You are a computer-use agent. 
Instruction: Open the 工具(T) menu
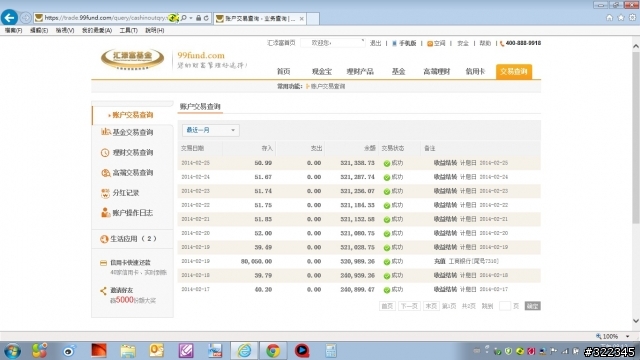pyautogui.click(x=129, y=31)
